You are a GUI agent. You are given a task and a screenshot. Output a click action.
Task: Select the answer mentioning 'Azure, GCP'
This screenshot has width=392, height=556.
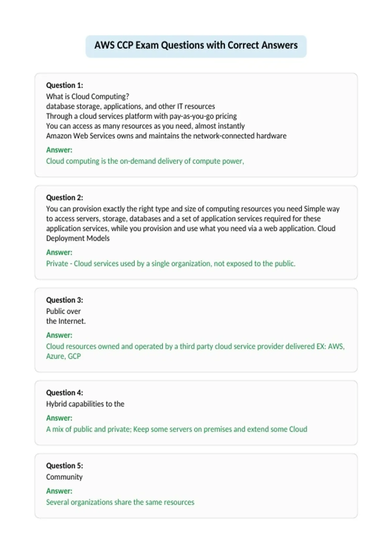coord(195,351)
